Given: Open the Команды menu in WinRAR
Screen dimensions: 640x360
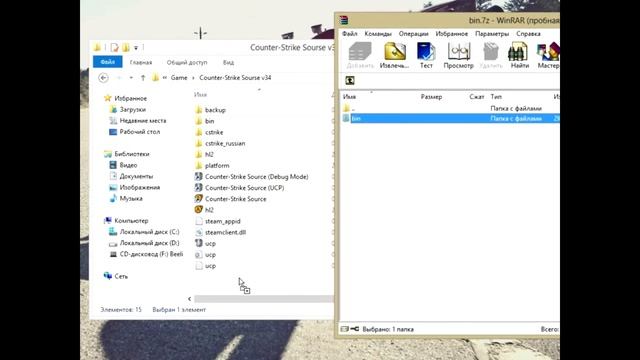Looking at the screenshot, I should [378, 34].
